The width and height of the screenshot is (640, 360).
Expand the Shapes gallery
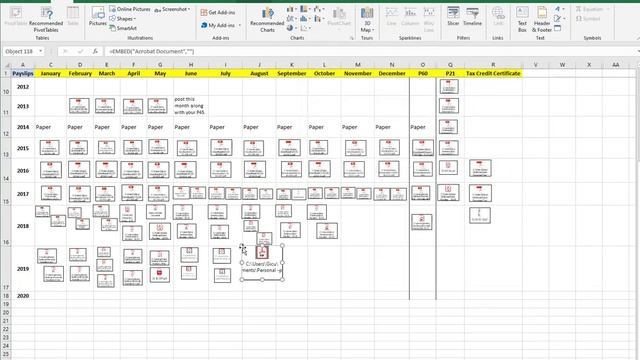pyautogui.click(x=122, y=19)
